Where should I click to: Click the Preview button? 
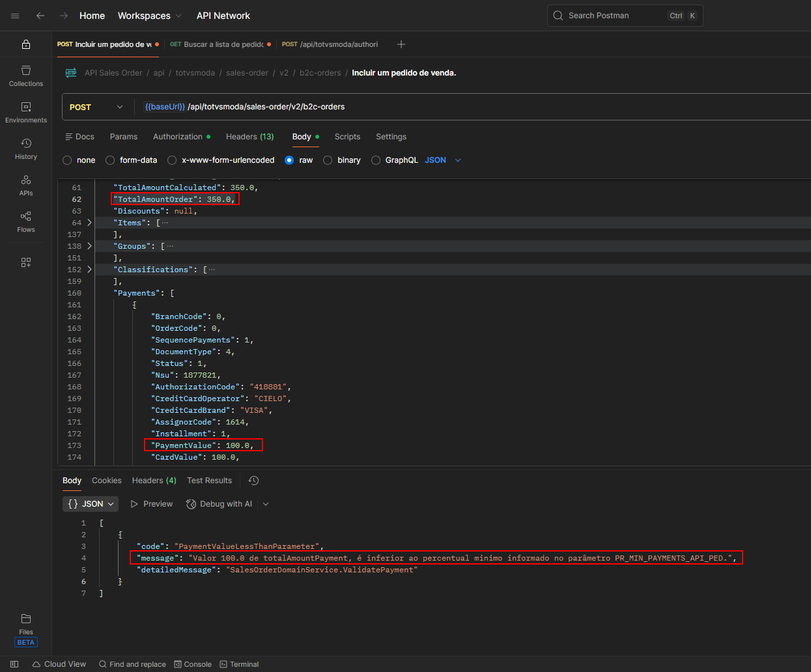[152, 504]
